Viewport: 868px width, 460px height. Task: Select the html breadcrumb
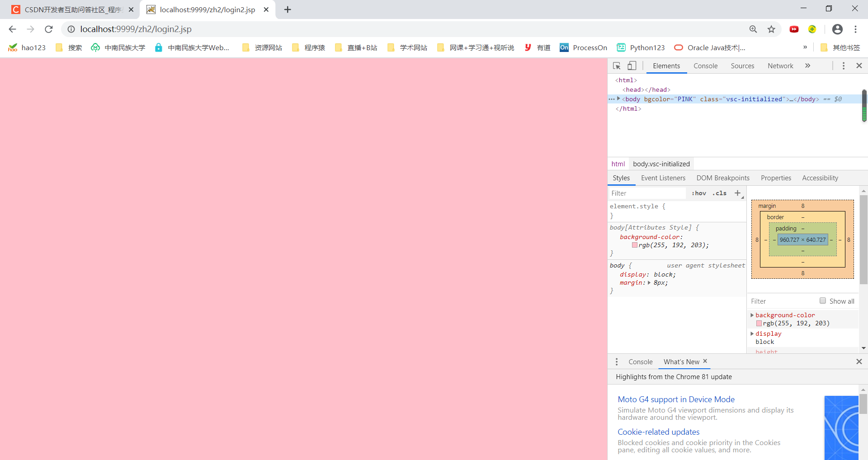[618, 164]
